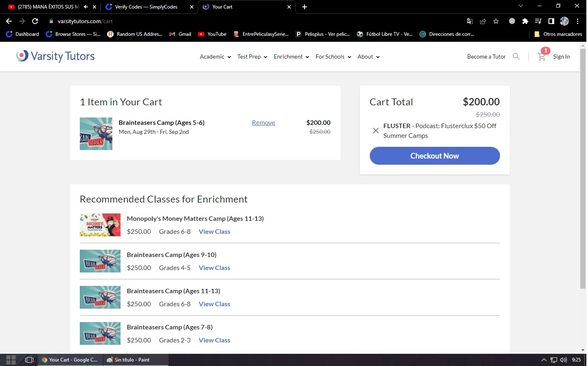Open the EntrePeliculasySeries bookmark
This screenshot has width=588, height=366.
point(261,34)
